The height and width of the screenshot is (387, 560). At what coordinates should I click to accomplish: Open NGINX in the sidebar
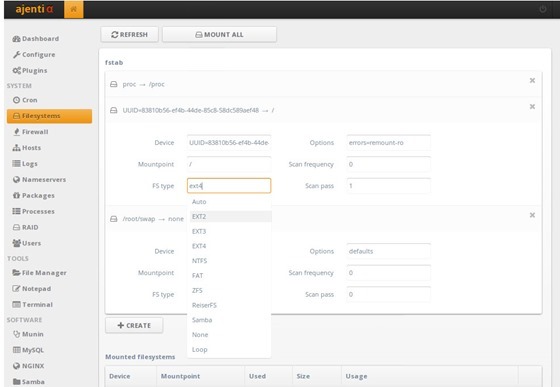[x=29, y=366]
